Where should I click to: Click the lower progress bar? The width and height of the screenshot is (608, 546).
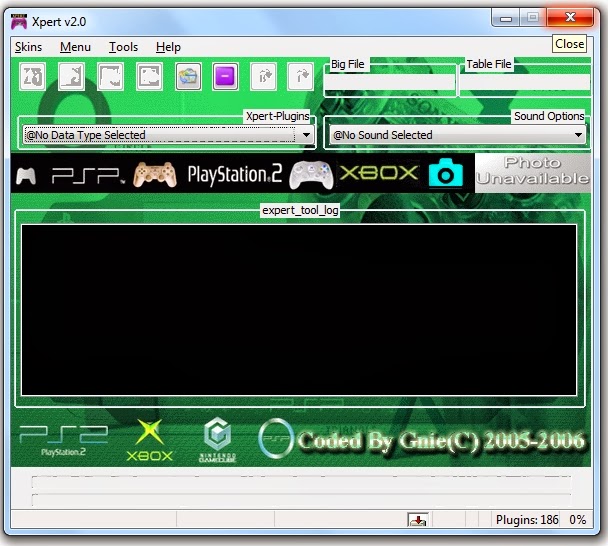coord(301,499)
